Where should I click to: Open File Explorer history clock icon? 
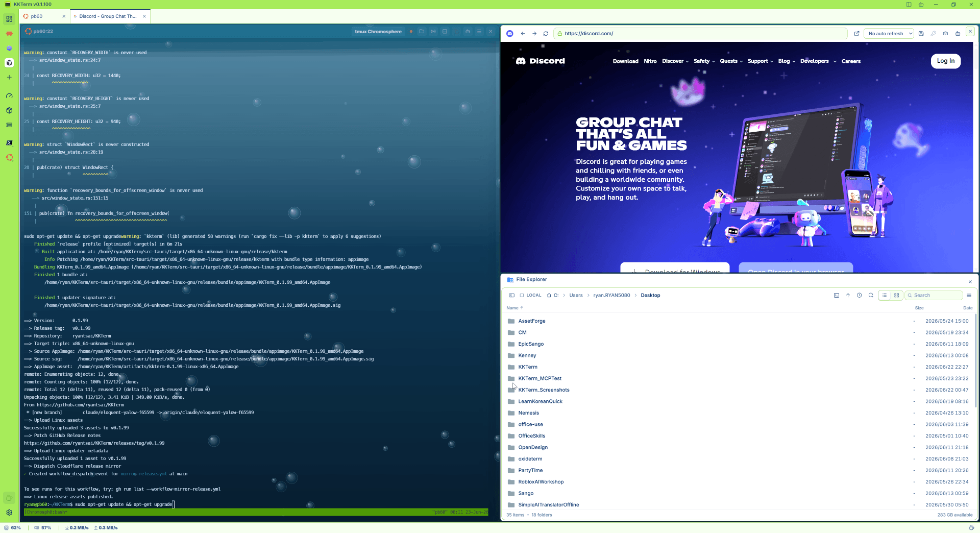coord(859,295)
